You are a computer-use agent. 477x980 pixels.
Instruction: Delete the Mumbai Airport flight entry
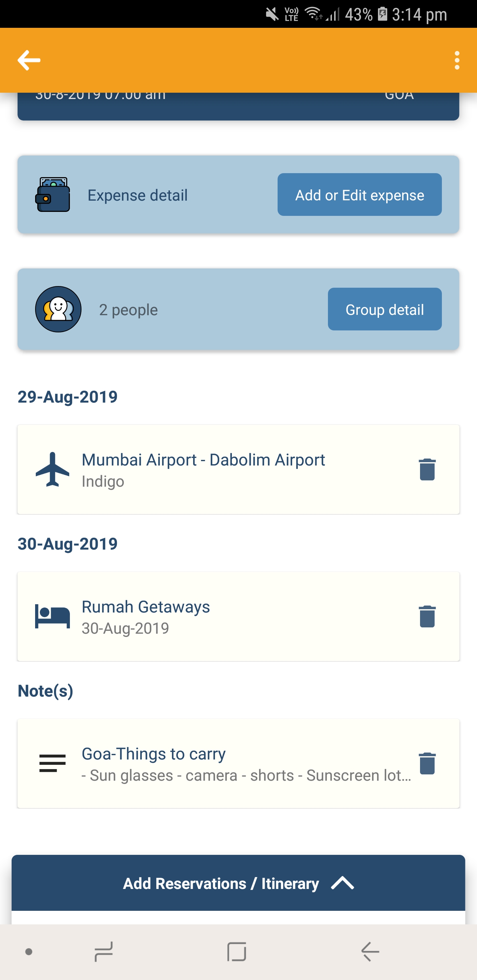[x=427, y=469]
